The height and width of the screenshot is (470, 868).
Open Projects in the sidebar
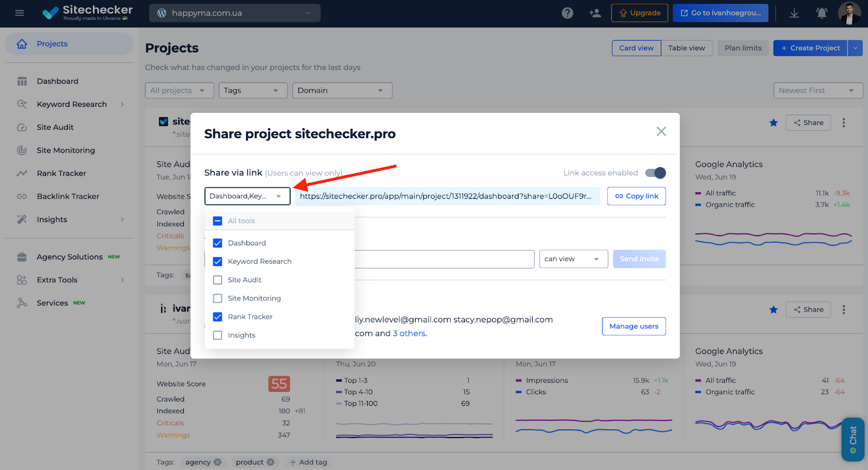point(69,44)
